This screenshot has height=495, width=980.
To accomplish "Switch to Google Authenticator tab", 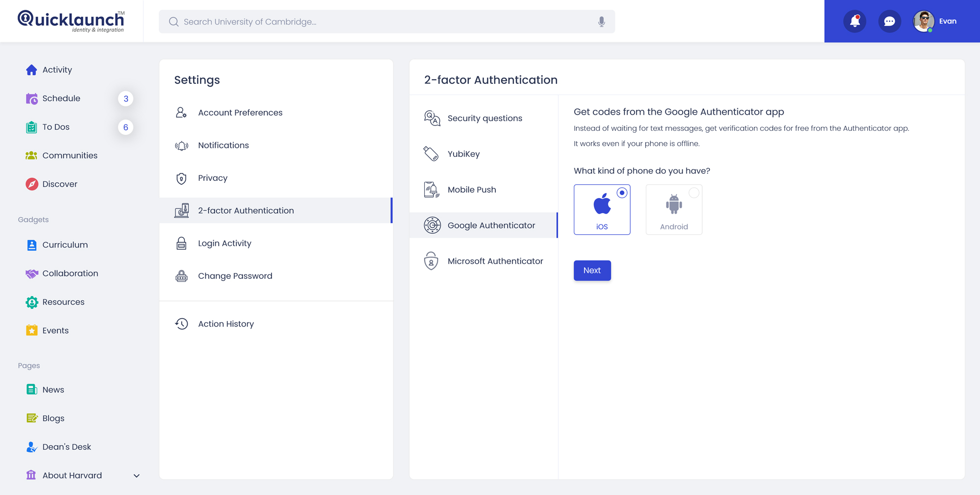I will [x=484, y=225].
